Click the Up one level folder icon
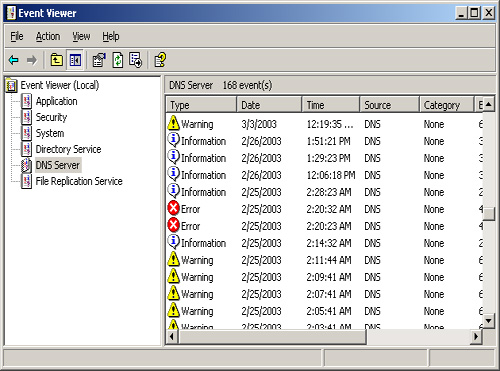This screenshot has width=500, height=371. pos(56,60)
